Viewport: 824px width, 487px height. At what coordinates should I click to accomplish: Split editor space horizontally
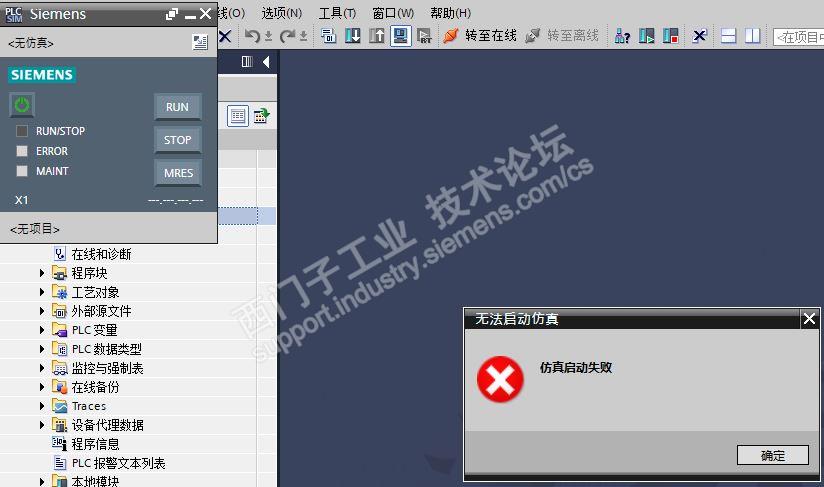(x=728, y=36)
